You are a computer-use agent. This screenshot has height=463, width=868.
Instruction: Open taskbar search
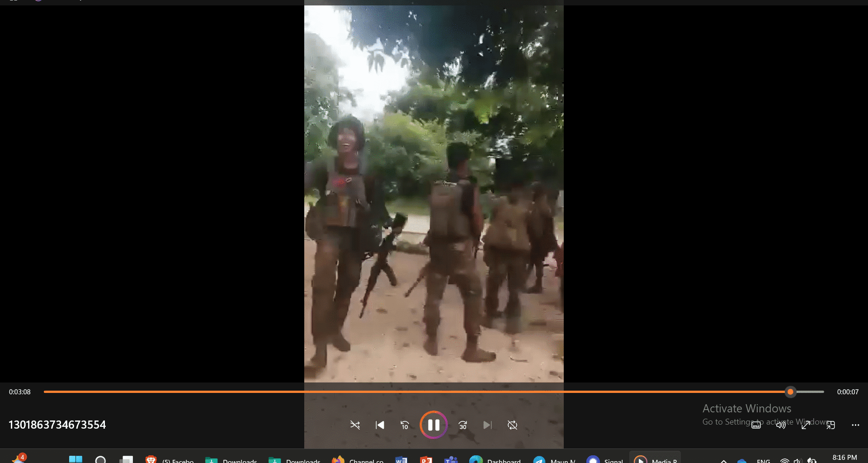100,459
